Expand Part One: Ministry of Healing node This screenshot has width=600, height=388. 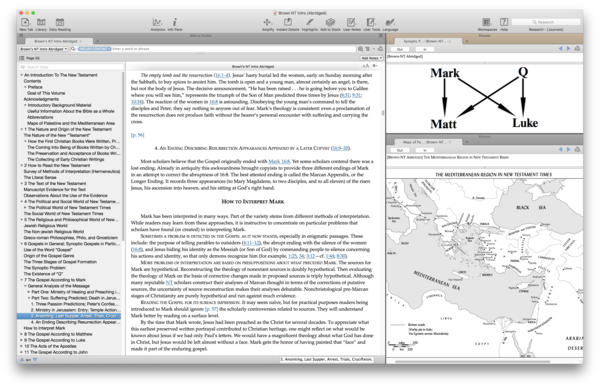pos(29,292)
